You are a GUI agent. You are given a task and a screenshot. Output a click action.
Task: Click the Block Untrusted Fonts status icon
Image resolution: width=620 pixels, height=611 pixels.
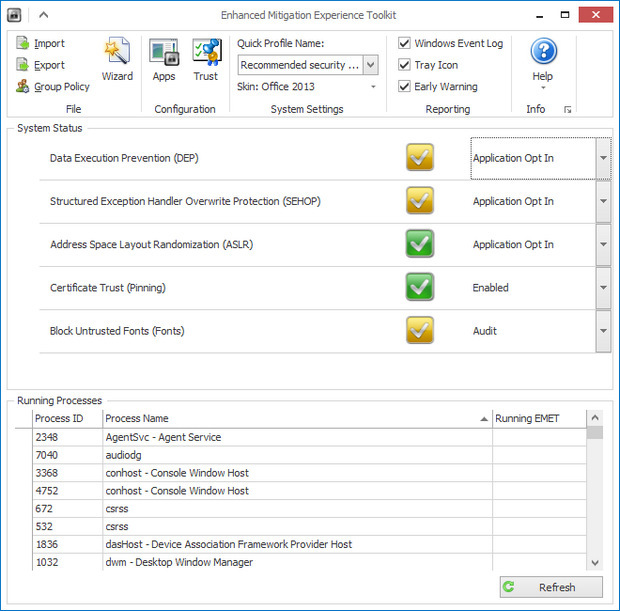[420, 330]
